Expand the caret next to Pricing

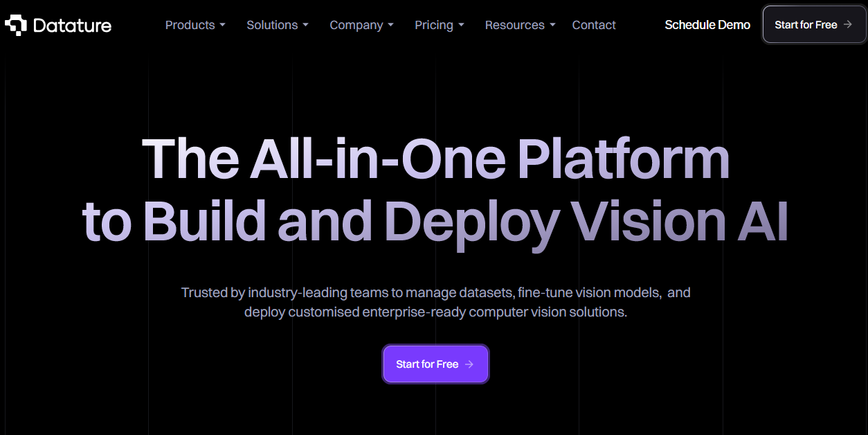pyautogui.click(x=462, y=25)
